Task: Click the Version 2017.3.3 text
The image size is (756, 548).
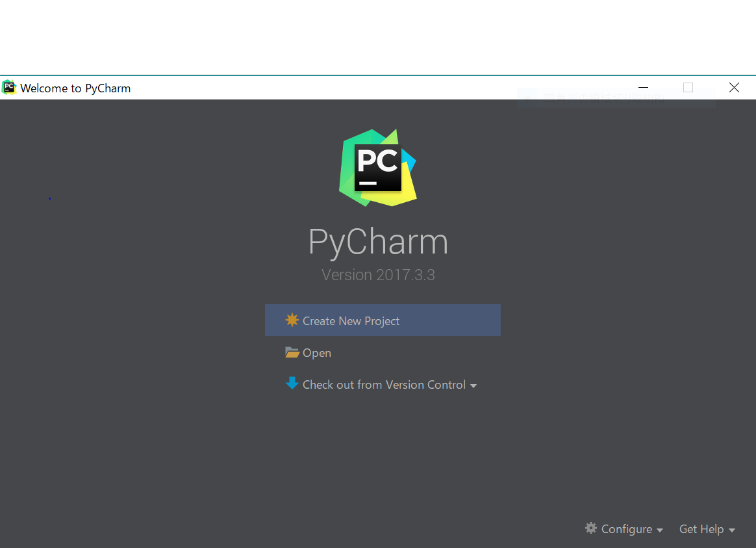Action: click(378, 275)
